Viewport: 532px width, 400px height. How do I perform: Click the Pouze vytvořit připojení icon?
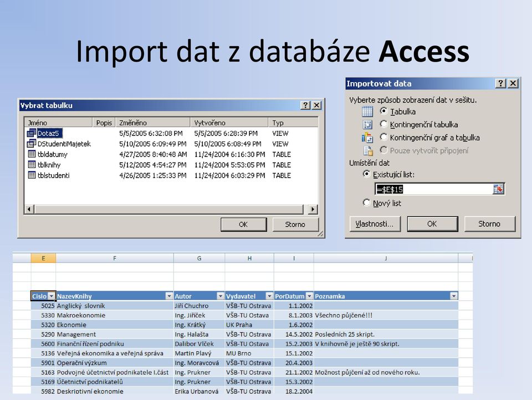(368, 150)
